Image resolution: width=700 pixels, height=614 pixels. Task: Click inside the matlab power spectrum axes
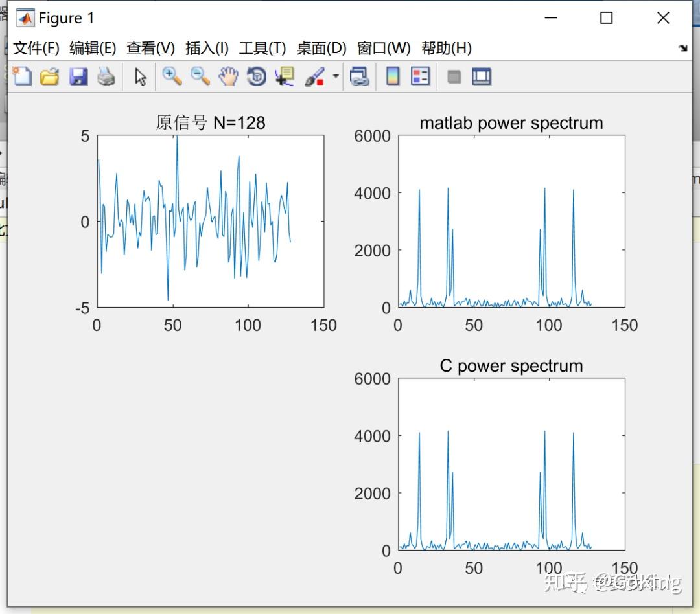click(511, 222)
